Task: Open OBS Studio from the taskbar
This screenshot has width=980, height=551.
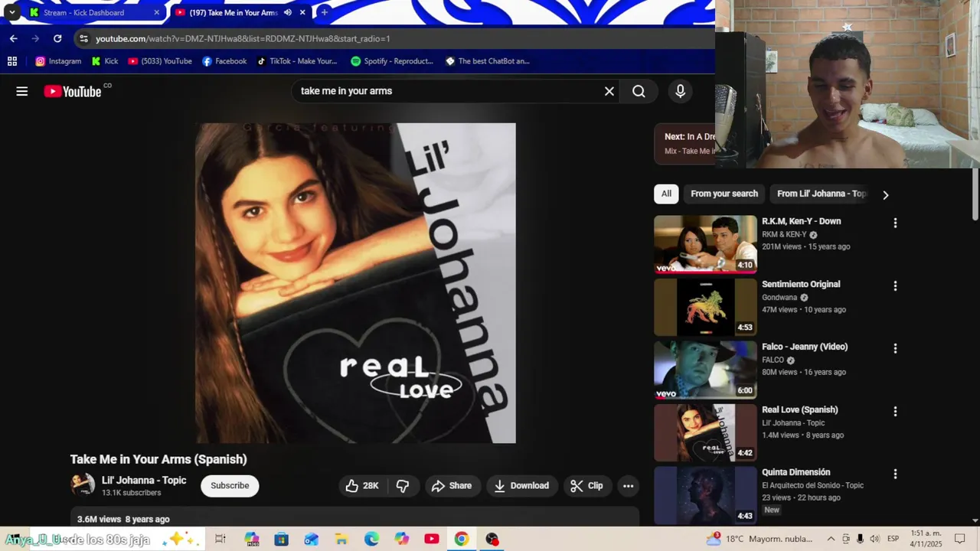Action: (x=492, y=540)
